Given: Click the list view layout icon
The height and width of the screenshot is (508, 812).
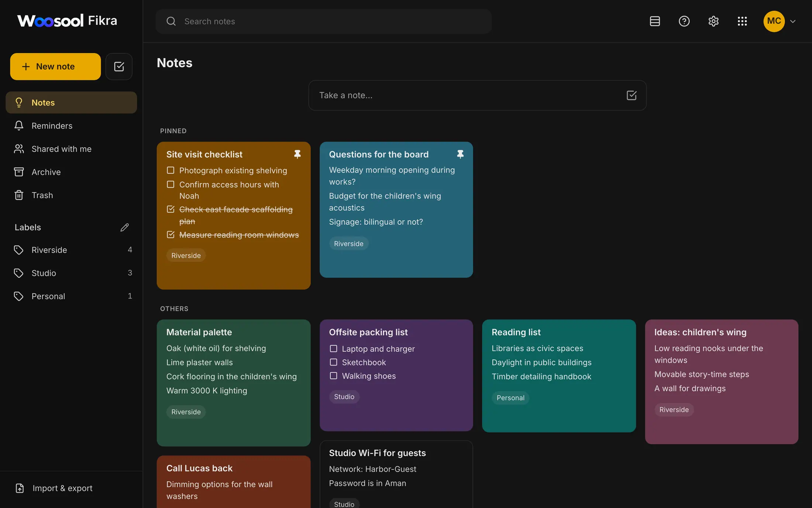Looking at the screenshot, I should pyautogui.click(x=655, y=21).
